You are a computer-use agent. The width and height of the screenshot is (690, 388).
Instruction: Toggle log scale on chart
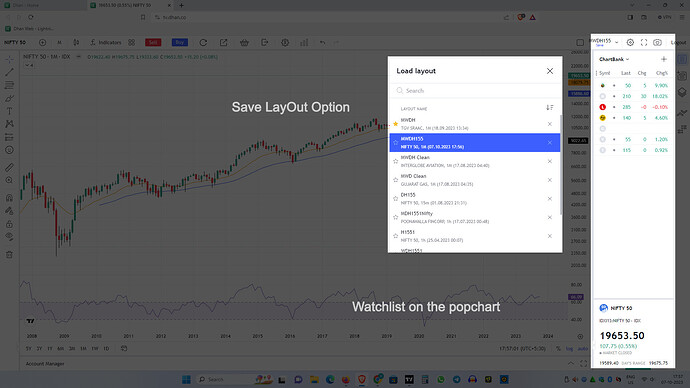(x=569, y=348)
